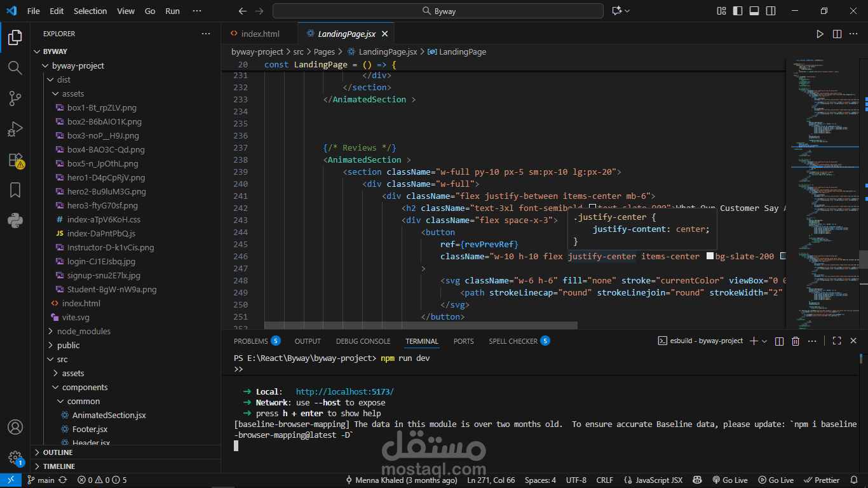Collapse the components folder

[126, 387]
